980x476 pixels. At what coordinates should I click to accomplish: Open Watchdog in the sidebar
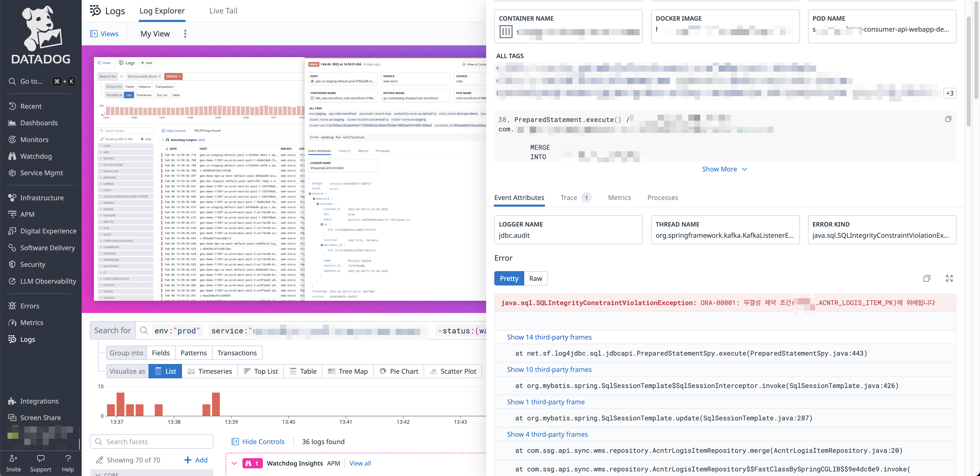click(x=36, y=156)
